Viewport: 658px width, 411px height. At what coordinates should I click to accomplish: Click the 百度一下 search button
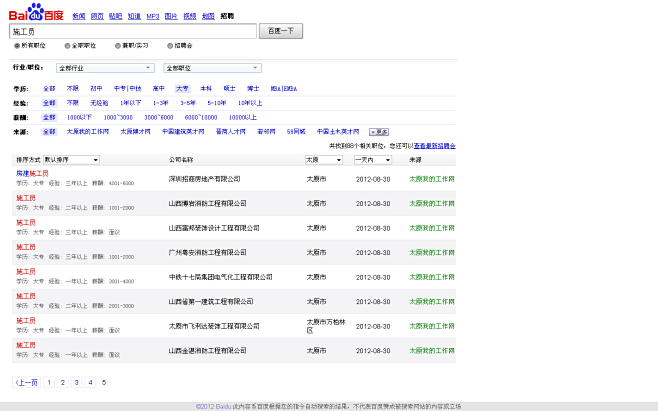point(281,31)
